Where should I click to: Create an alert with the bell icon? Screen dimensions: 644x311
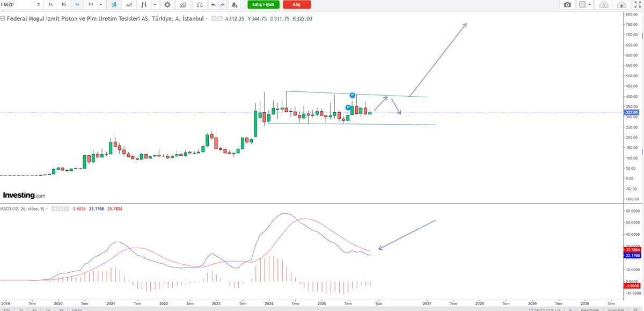pyautogui.click(x=235, y=4)
